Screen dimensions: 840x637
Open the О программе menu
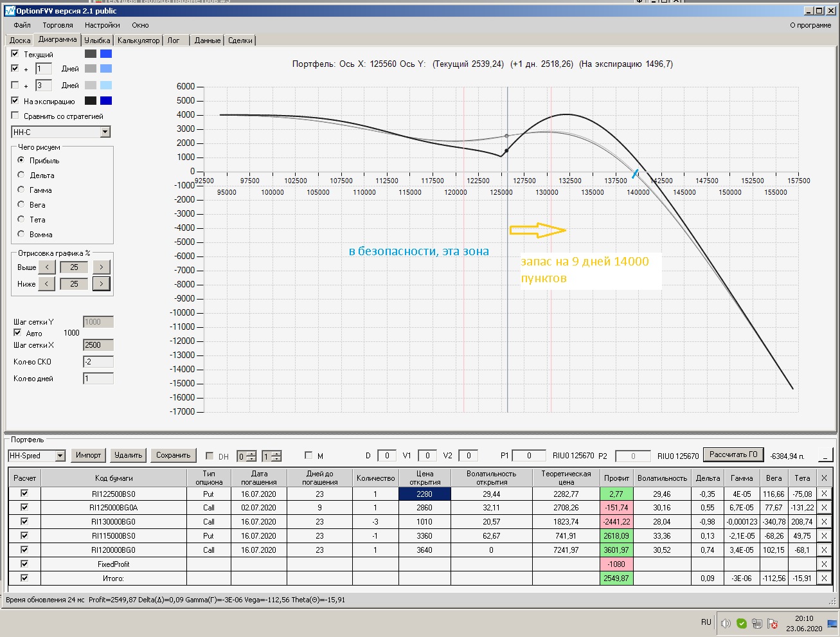[810, 25]
